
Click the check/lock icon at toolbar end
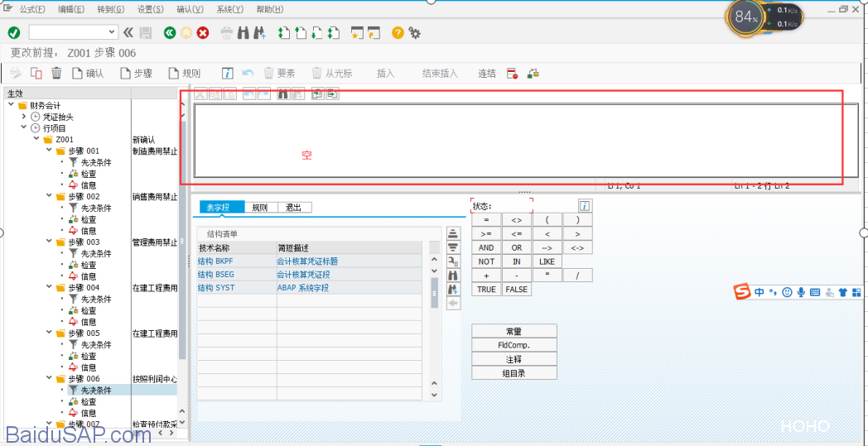click(533, 73)
